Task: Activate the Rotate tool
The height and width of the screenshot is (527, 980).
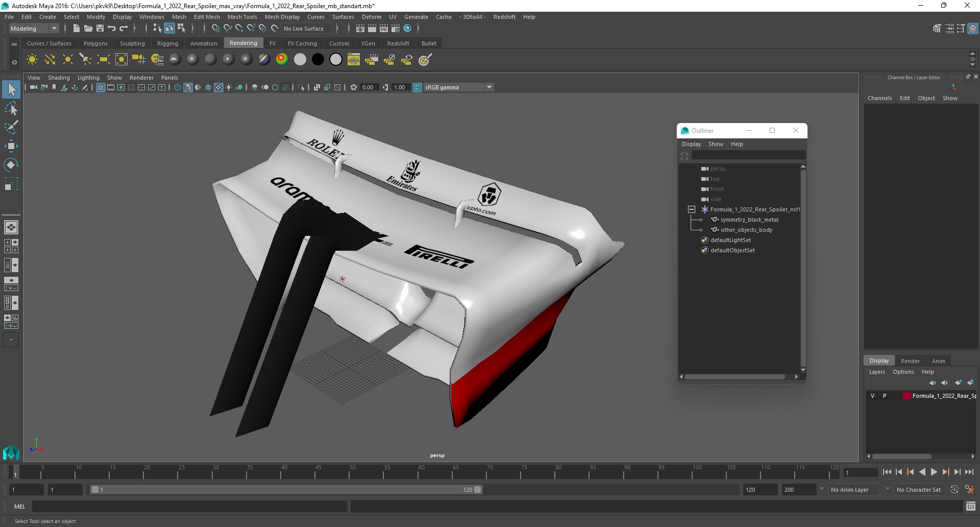Action: (x=11, y=165)
